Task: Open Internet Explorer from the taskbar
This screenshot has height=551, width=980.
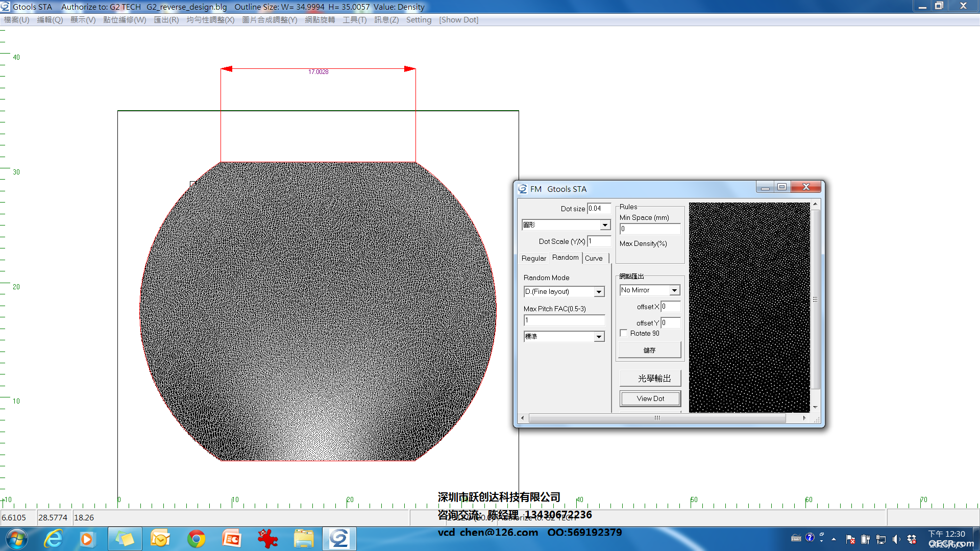Action: point(53,539)
